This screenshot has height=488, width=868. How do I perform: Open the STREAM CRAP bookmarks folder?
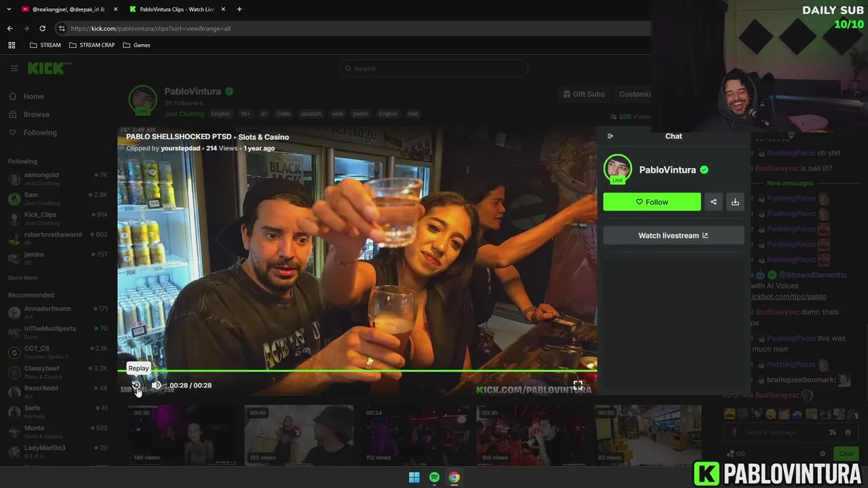[92, 45]
